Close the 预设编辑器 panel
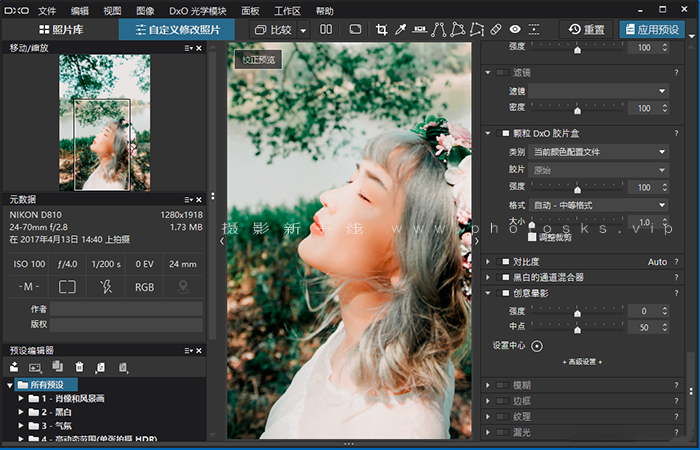 click(199, 351)
